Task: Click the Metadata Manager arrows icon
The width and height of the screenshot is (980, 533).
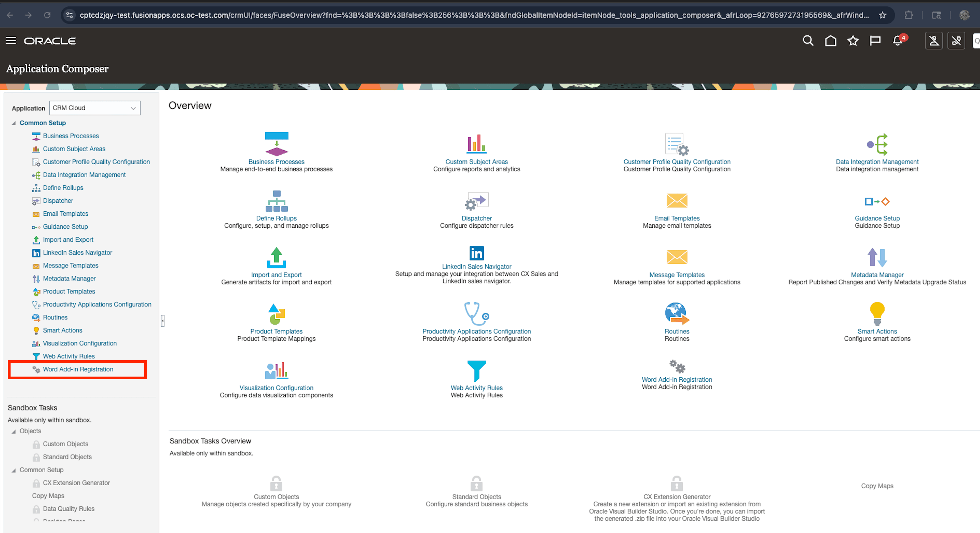Action: pos(877,257)
